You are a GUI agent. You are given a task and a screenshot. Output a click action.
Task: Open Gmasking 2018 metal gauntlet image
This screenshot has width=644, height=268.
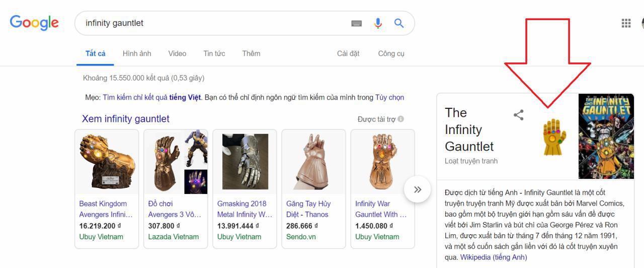tap(245, 162)
